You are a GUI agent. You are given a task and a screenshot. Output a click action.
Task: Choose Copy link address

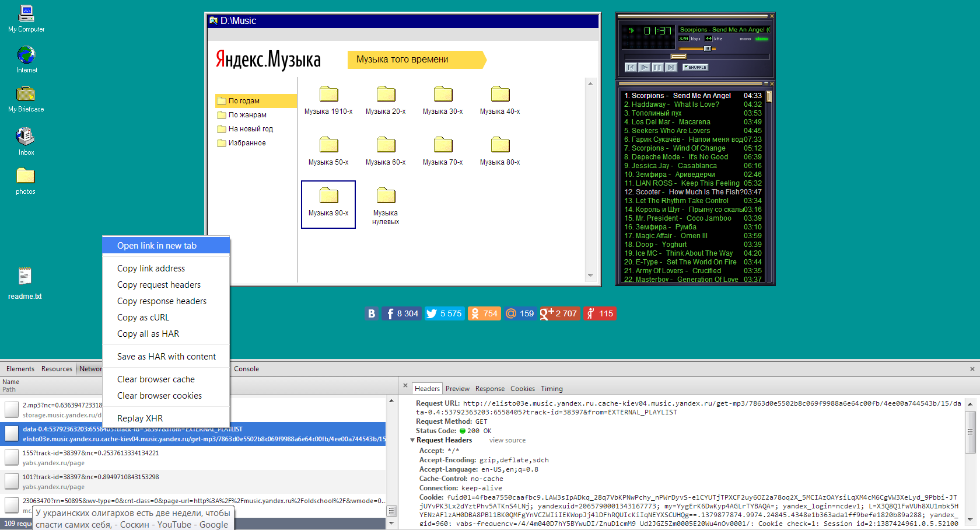point(166,269)
